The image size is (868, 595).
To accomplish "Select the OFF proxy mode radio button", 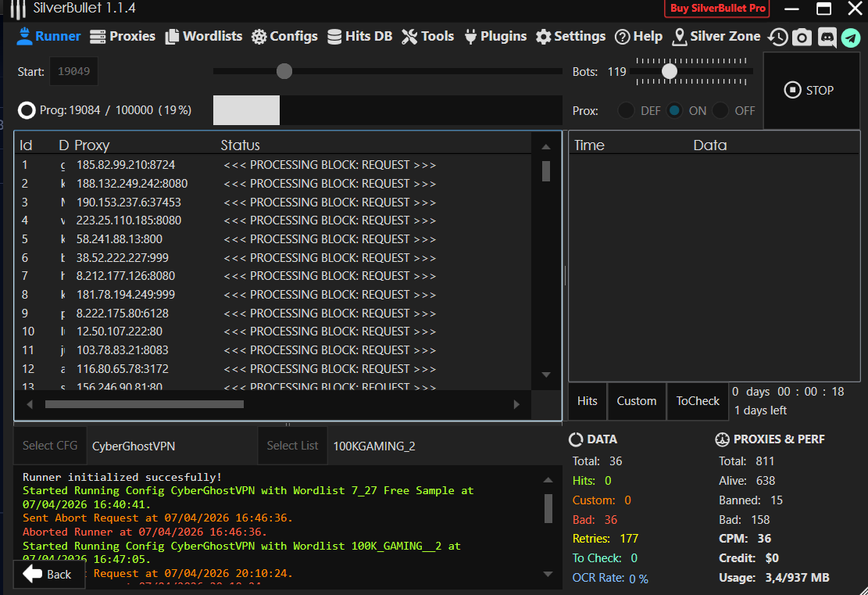I will [x=720, y=111].
